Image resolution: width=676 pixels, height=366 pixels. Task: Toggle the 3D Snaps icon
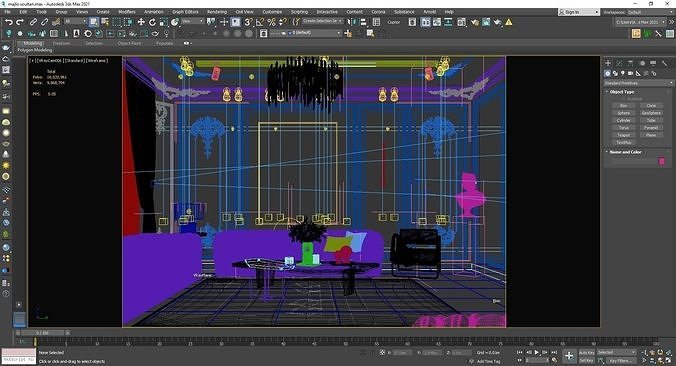(248, 22)
